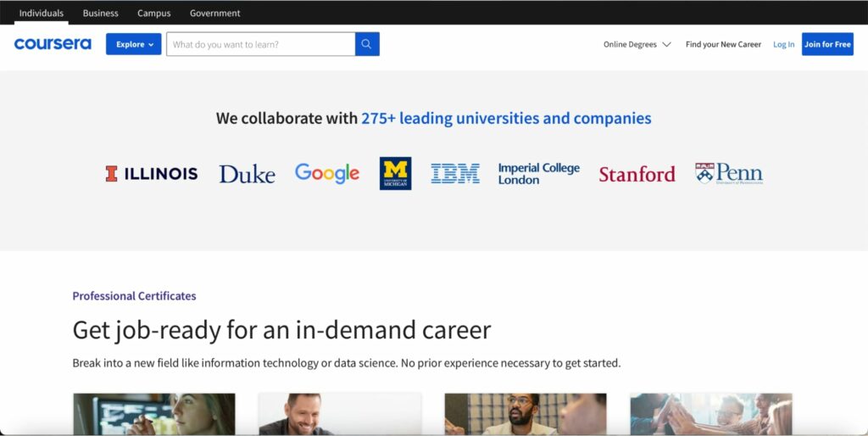This screenshot has width=868, height=436.
Task: Click the Coursera logo
Action: click(x=53, y=44)
